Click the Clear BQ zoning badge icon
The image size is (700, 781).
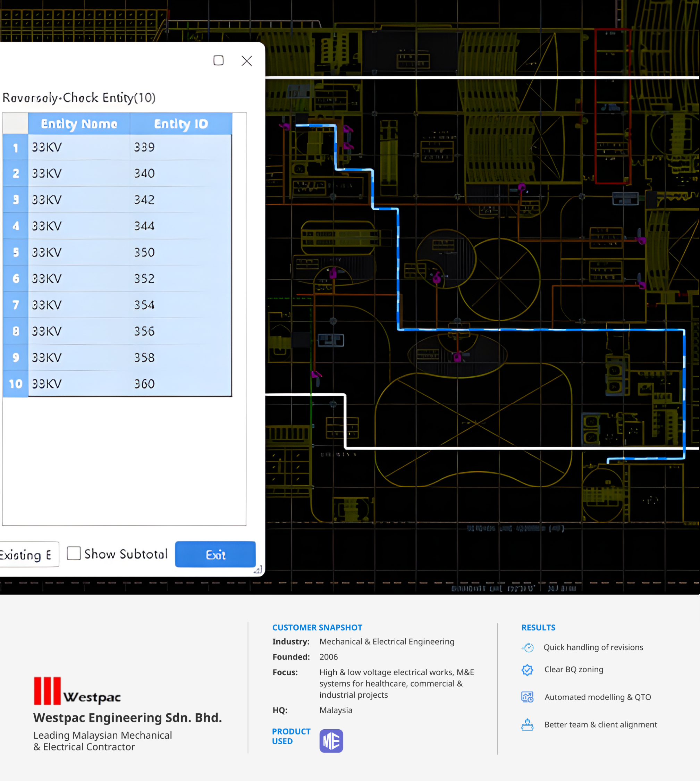tap(527, 670)
